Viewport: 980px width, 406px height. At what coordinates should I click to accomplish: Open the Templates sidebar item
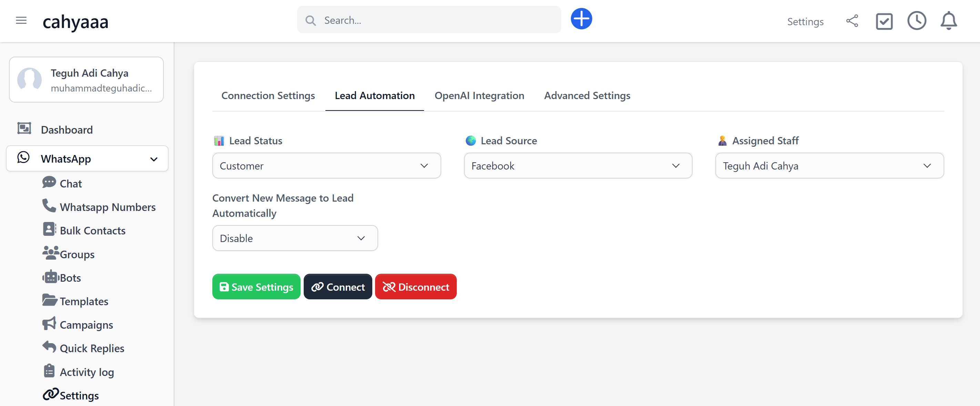coord(84,301)
